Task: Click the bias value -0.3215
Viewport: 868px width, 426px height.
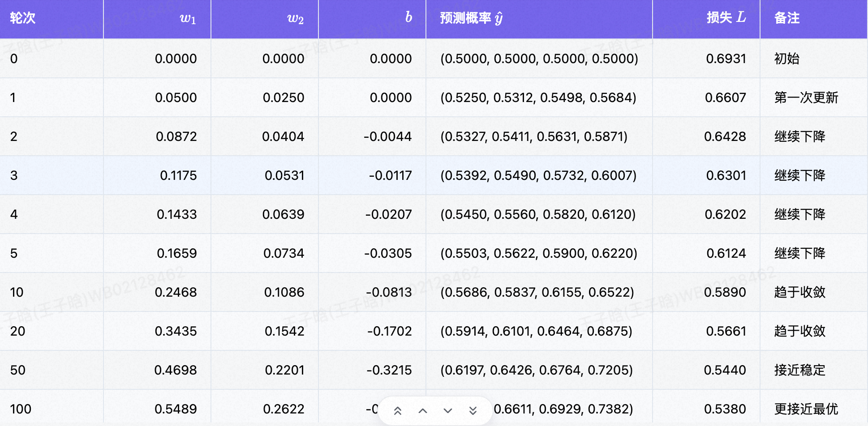Action: tap(389, 370)
